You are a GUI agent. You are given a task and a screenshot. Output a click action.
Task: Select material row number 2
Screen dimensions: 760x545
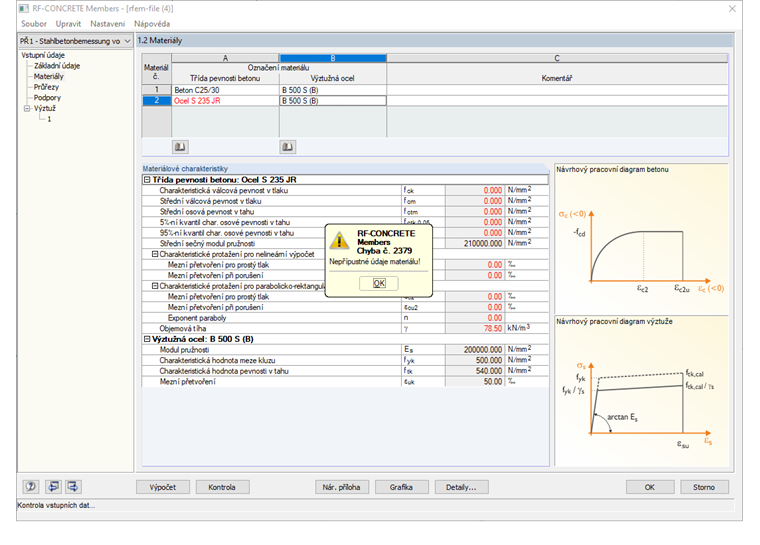point(157,101)
